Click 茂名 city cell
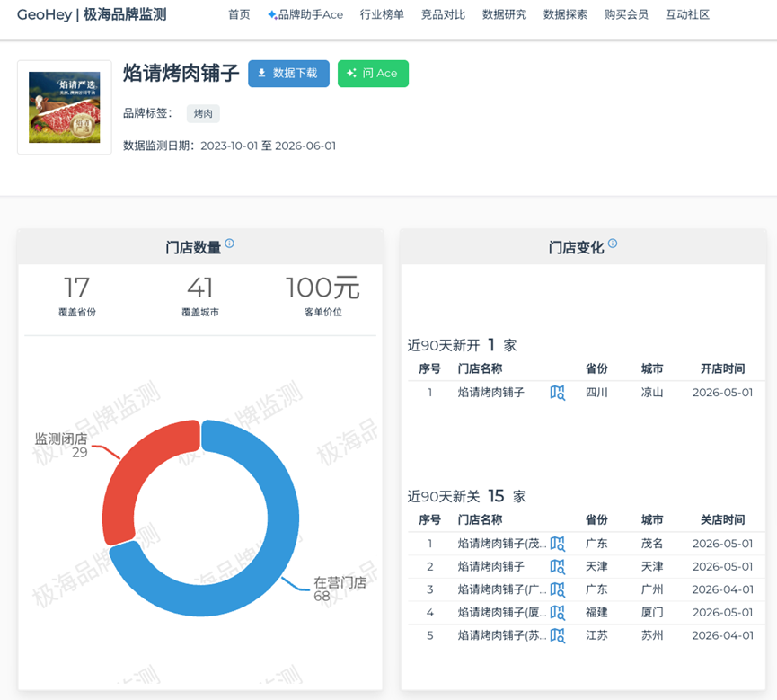This screenshot has height=700, width=777. [652, 544]
